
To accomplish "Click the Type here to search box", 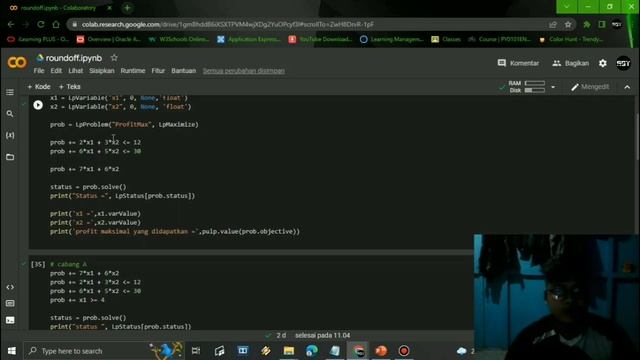I will [104, 351].
